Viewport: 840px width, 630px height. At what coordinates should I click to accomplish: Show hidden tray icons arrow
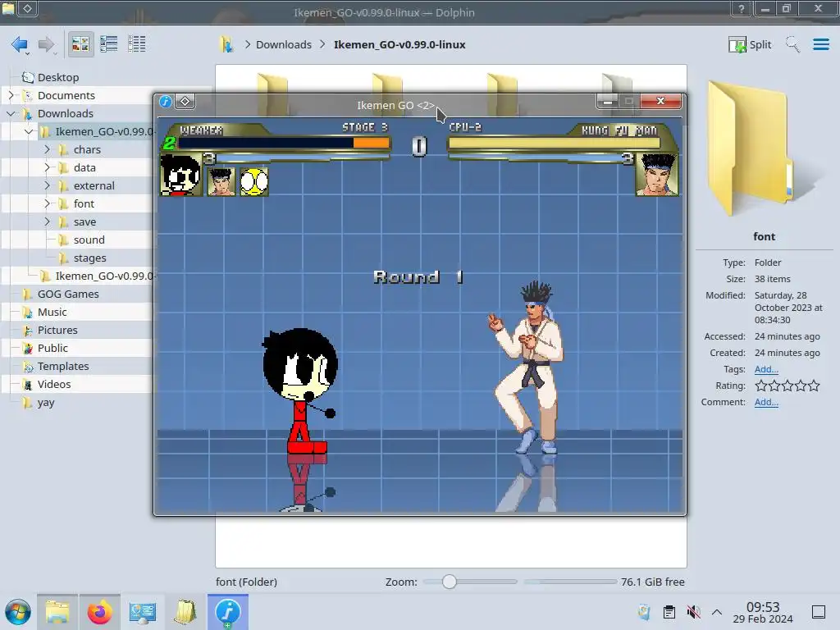[717, 612]
